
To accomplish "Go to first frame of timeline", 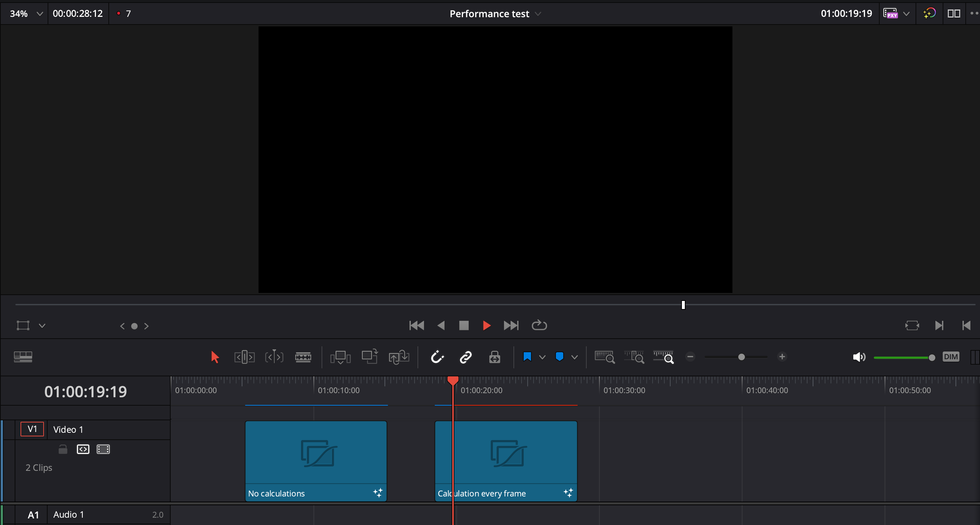I will (x=417, y=325).
